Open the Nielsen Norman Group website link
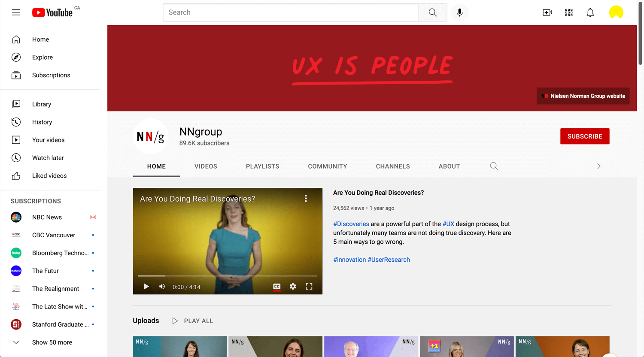The width and height of the screenshot is (644, 357). [583, 96]
